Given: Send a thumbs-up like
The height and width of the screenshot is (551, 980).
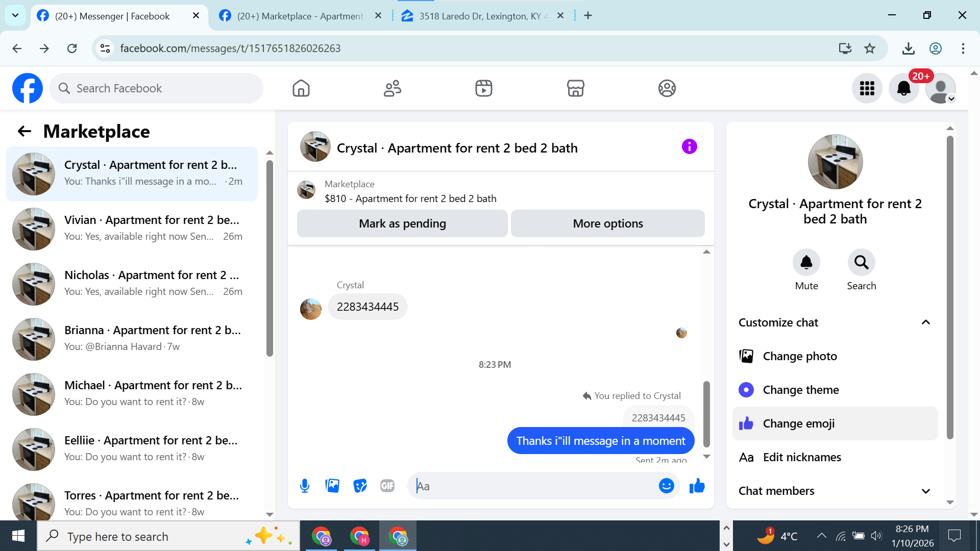Looking at the screenshot, I should click(x=697, y=486).
